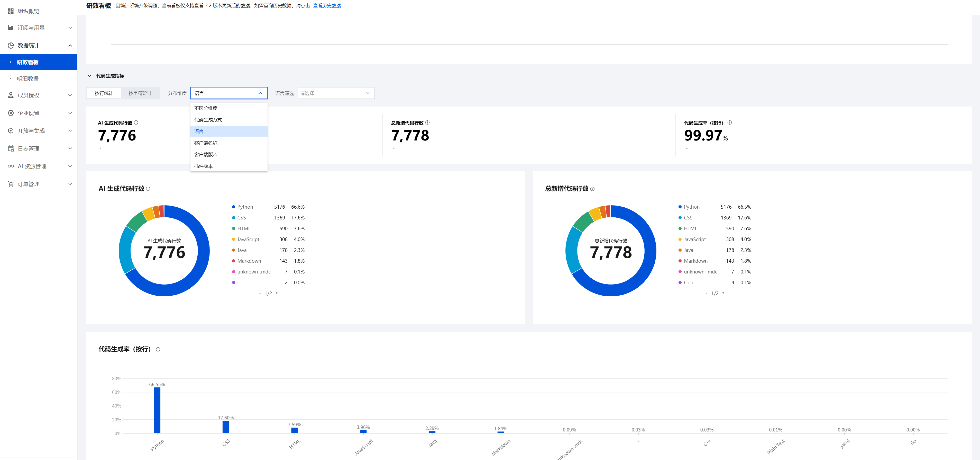This screenshot has height=460, width=980.
Task: Click the 企业设置 gear icon
Action: [x=11, y=113]
